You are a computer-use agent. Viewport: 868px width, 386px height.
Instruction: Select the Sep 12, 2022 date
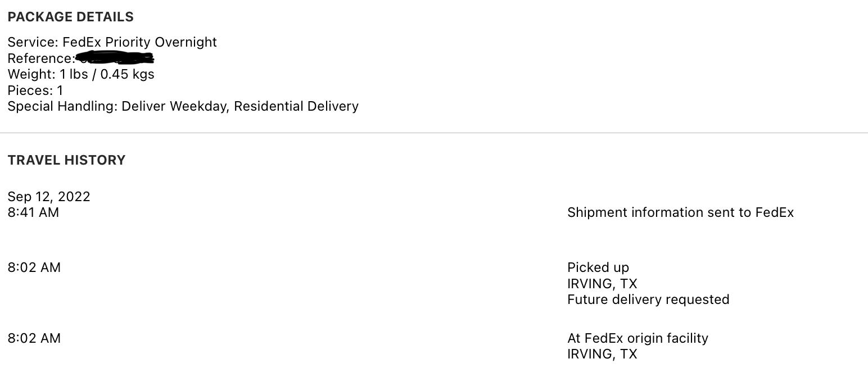49,197
